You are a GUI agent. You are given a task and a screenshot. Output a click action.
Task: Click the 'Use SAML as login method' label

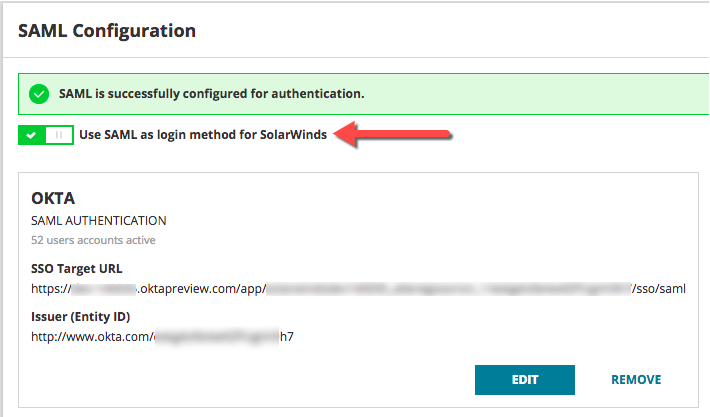202,135
